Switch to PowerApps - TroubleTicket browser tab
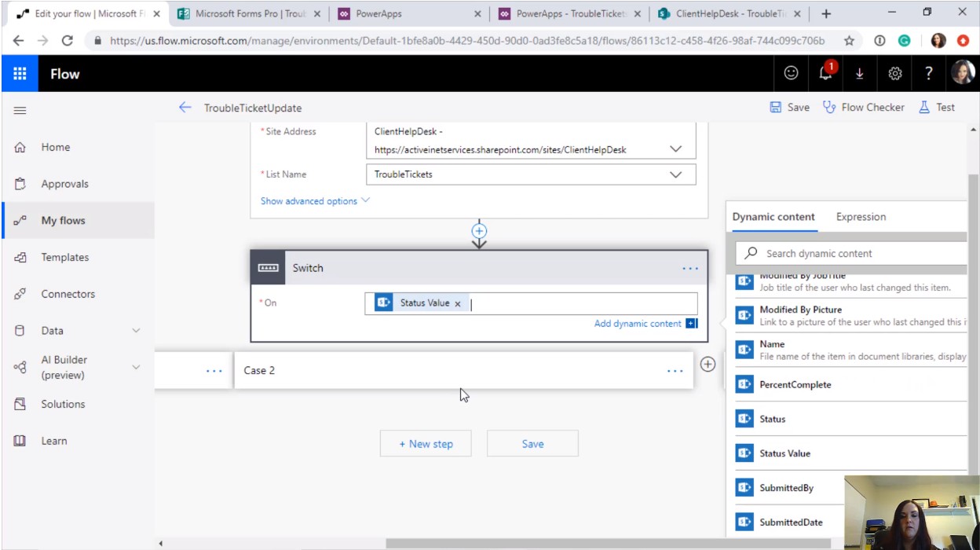Image resolution: width=980 pixels, height=550 pixels. point(569,13)
